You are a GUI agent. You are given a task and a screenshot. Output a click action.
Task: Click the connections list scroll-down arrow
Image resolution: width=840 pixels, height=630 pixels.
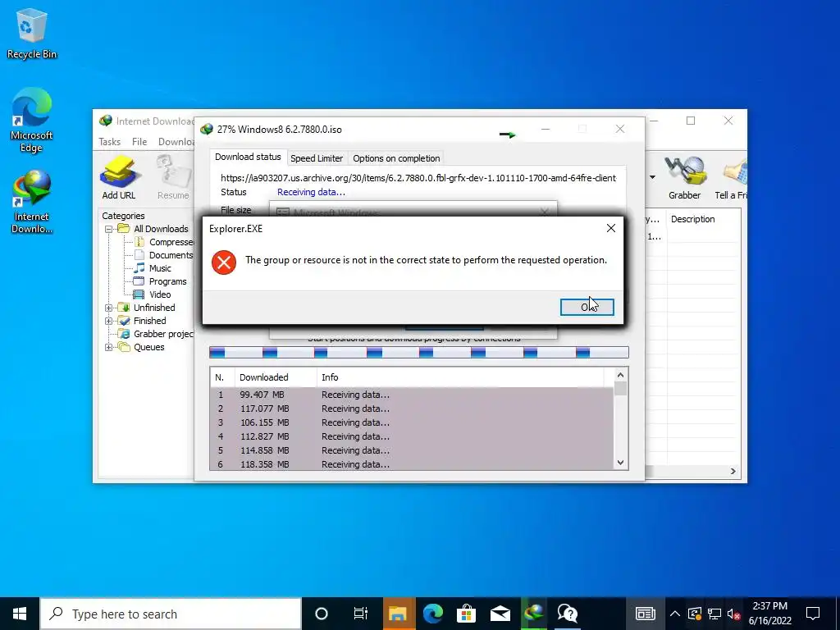click(620, 463)
